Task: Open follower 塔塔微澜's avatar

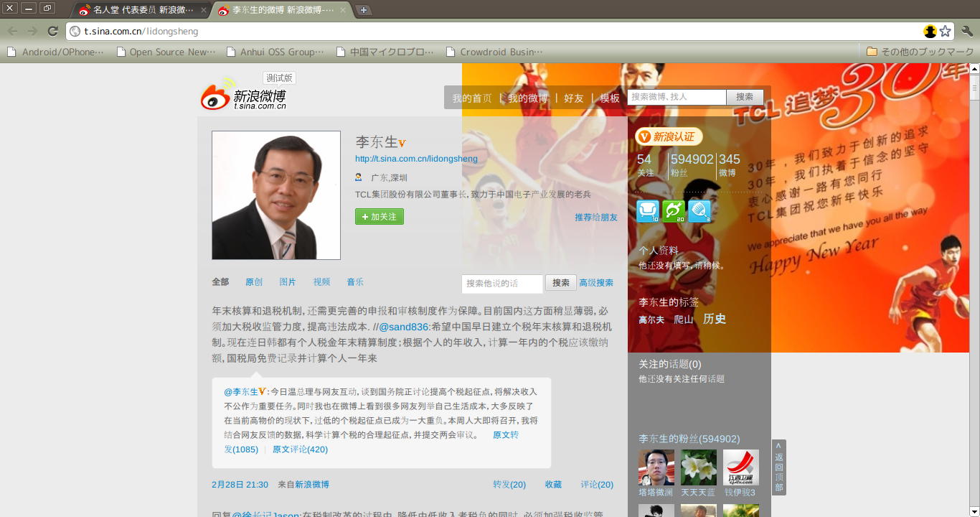Action: pyautogui.click(x=656, y=467)
